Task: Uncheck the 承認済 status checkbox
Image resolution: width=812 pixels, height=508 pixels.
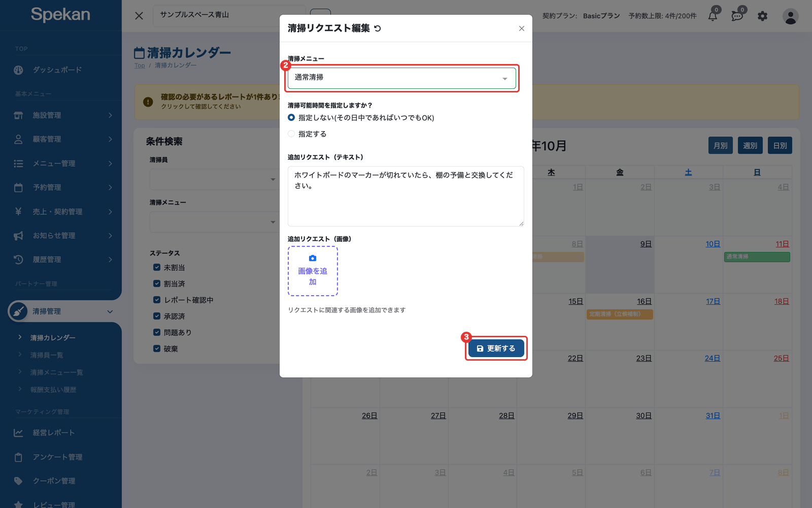Action: 157,316
